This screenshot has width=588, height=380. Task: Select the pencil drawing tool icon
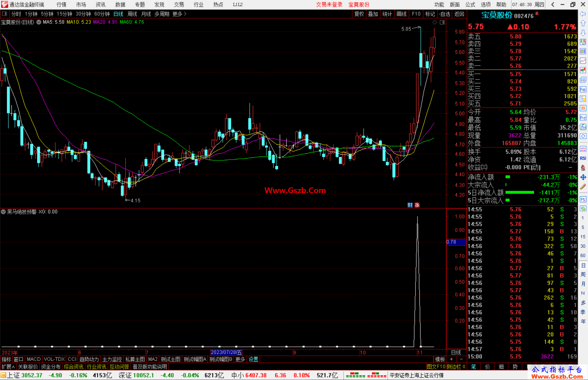[583, 187]
